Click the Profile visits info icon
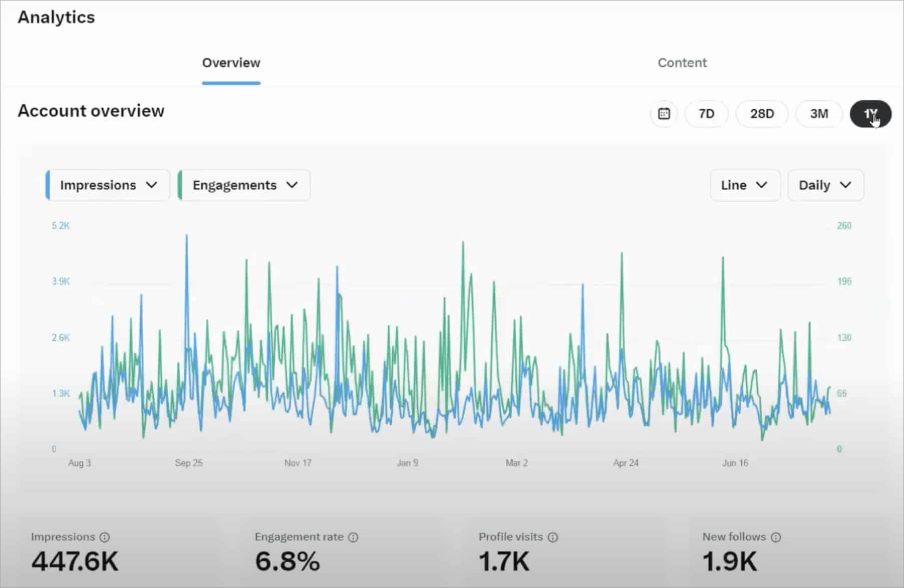Viewport: 904px width, 588px height. 553,537
